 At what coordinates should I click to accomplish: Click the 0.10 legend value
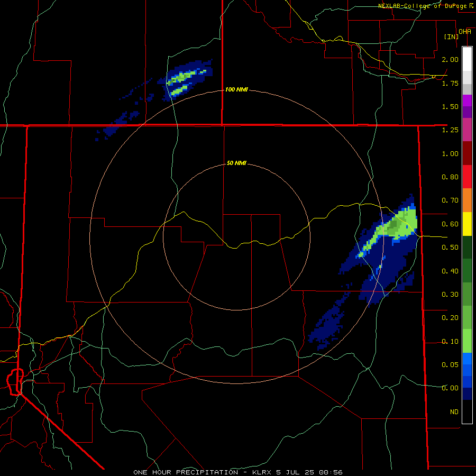(x=450, y=342)
